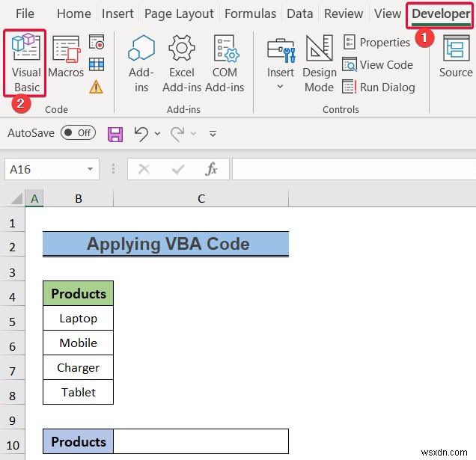Click View Code
476x460 pixels.
pyautogui.click(x=377, y=64)
